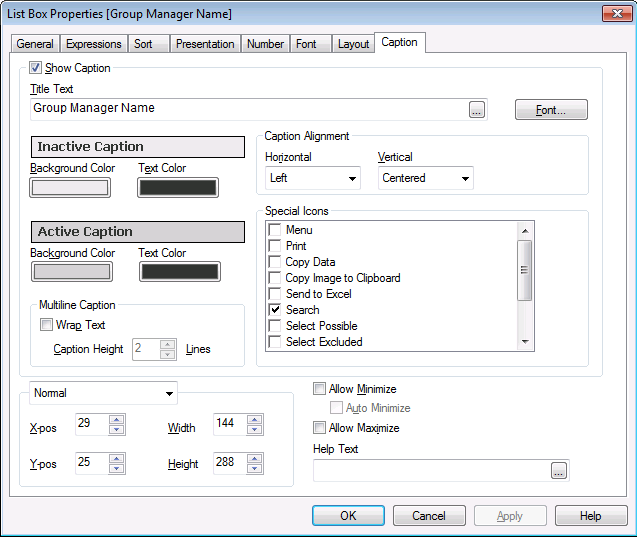The image size is (637, 551).
Task: Click the Inactive Caption preview bar
Action: [138, 147]
